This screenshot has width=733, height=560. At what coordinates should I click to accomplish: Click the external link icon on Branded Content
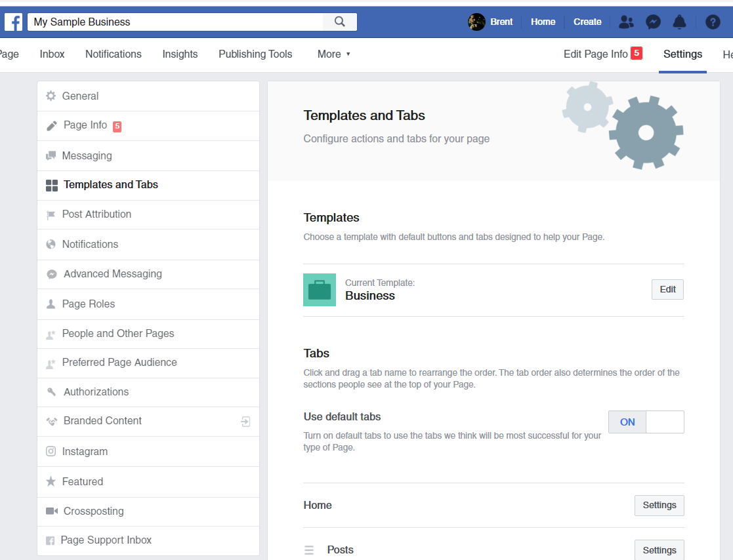245,422
